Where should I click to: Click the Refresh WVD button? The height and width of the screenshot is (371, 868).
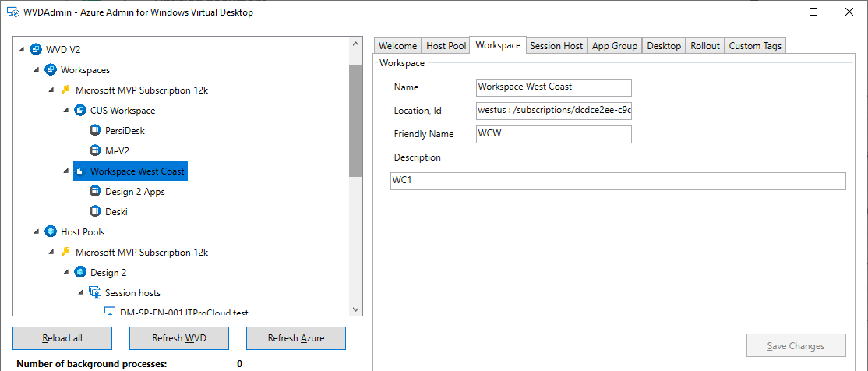point(179,338)
